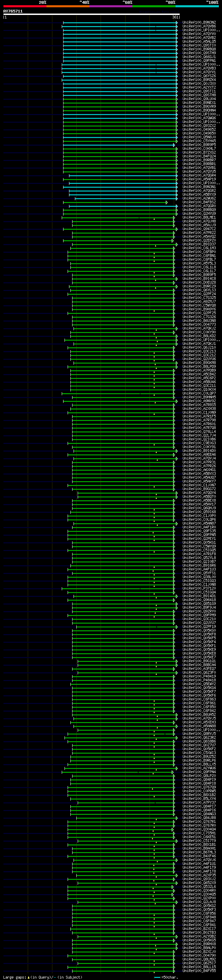The width and height of the screenshot is (222, 980).
Task: Select the UniRef100_A2WU62 label
Action: [199, 198]
